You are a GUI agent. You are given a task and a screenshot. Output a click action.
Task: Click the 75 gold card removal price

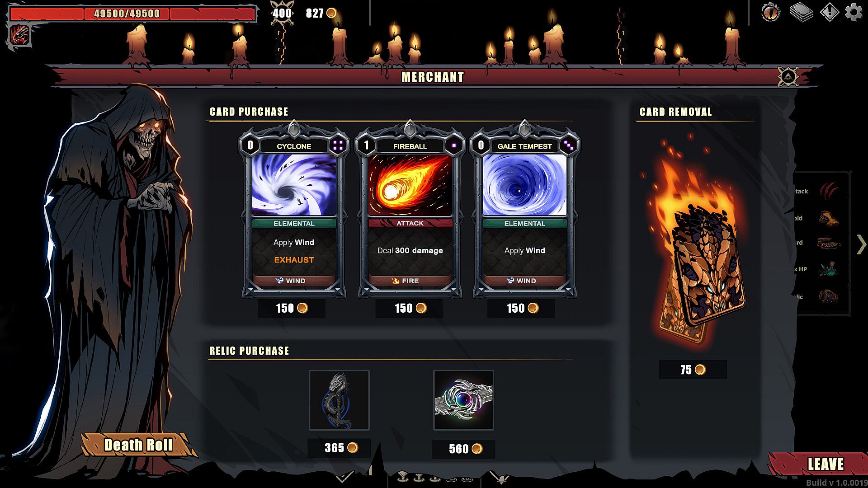tap(693, 370)
